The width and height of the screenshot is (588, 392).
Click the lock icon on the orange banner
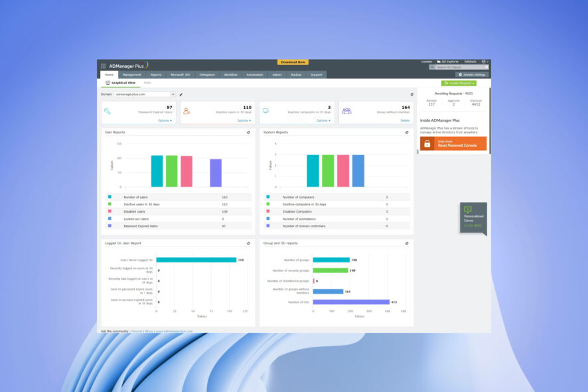tap(427, 144)
